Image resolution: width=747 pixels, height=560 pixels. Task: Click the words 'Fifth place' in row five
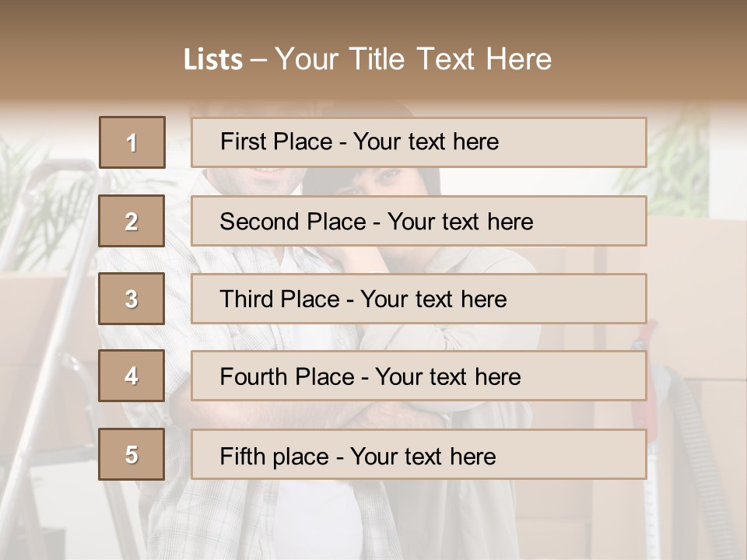(x=275, y=457)
